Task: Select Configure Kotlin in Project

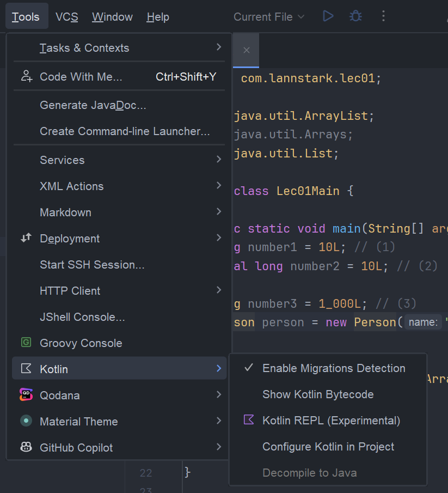Action: (x=328, y=447)
